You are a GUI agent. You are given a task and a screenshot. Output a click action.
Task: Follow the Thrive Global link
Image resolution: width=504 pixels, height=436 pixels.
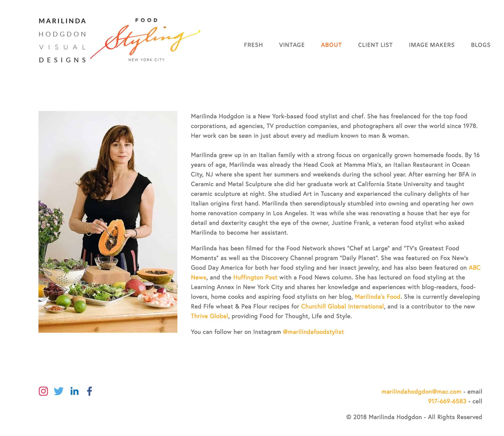[210, 316]
